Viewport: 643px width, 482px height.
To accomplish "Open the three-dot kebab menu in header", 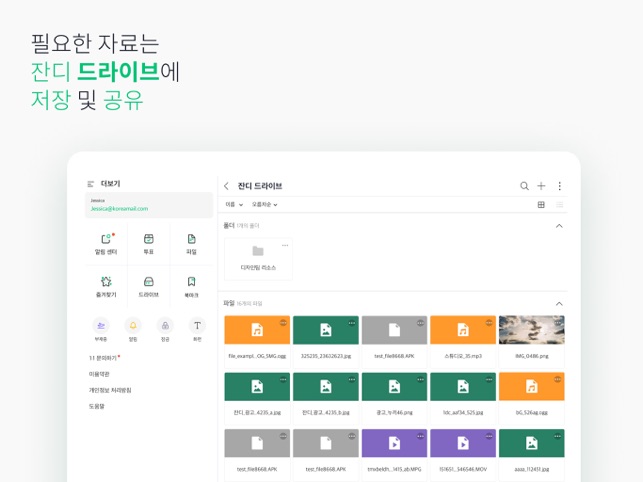I will (559, 186).
